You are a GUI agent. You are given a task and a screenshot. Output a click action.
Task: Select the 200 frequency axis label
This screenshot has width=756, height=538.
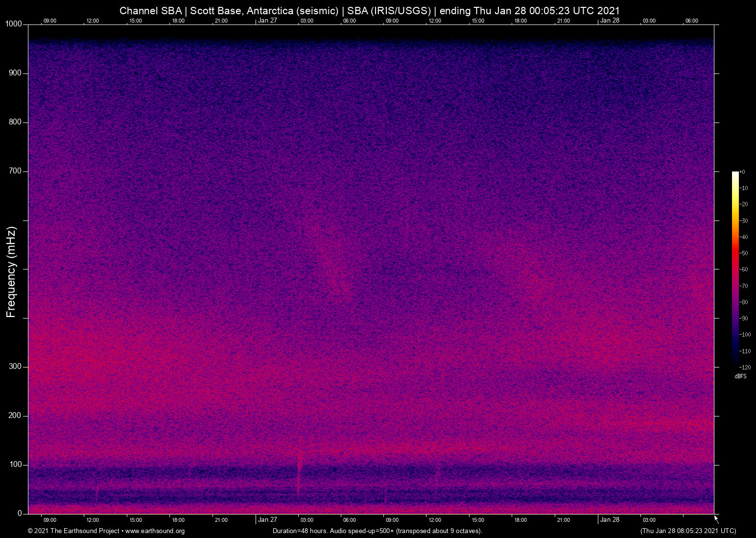coord(15,416)
